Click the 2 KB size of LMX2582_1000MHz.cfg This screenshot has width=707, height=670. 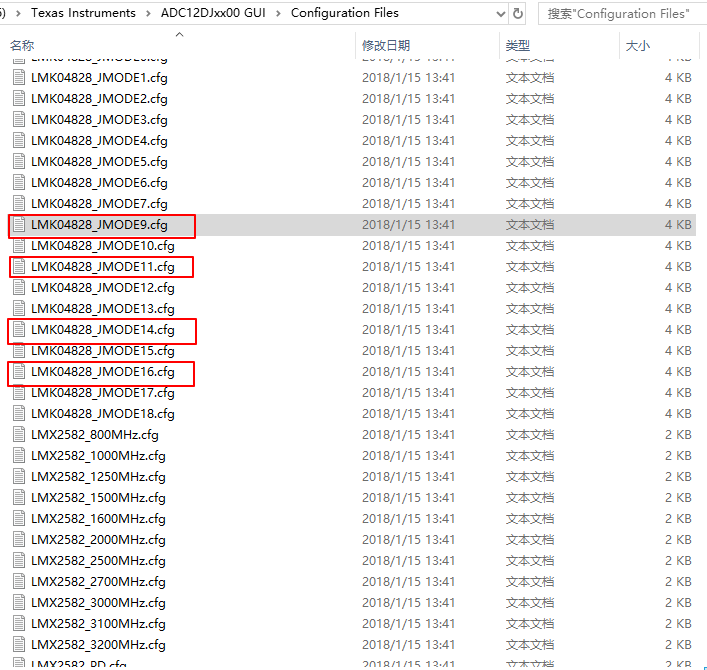tap(678, 456)
